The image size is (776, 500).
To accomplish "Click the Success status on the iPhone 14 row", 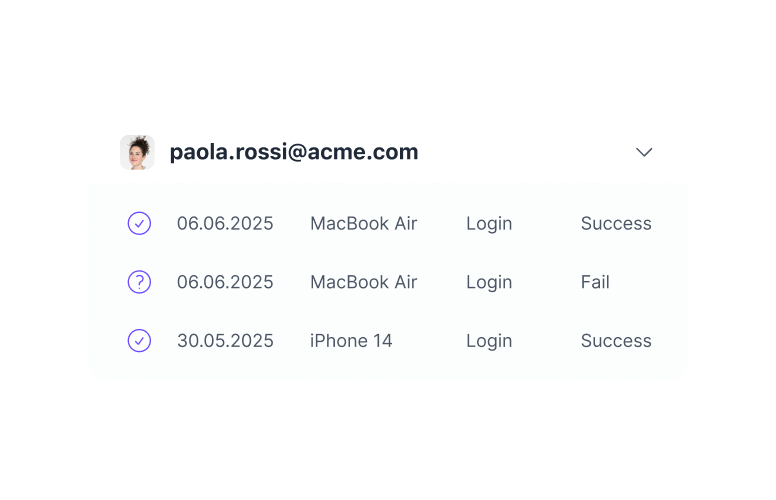I will pyautogui.click(x=616, y=341).
